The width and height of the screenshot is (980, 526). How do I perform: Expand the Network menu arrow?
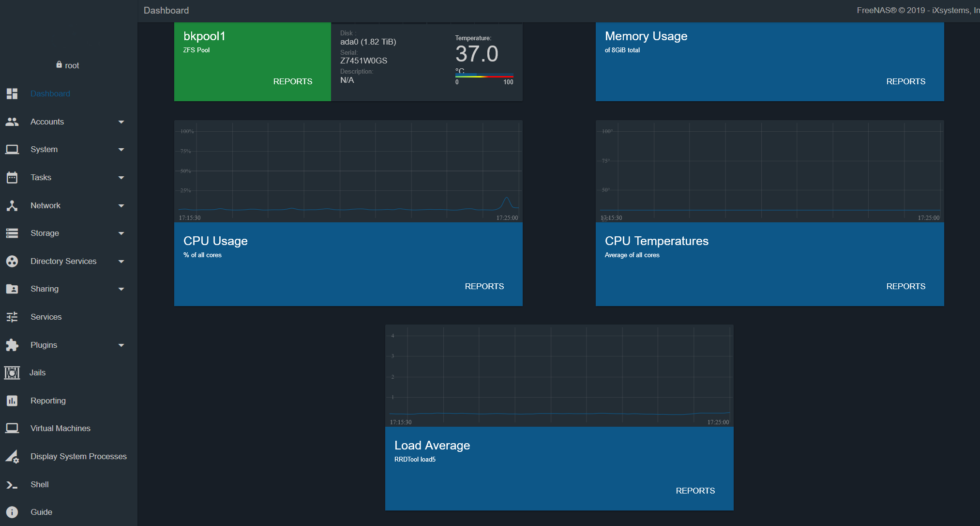pos(121,206)
